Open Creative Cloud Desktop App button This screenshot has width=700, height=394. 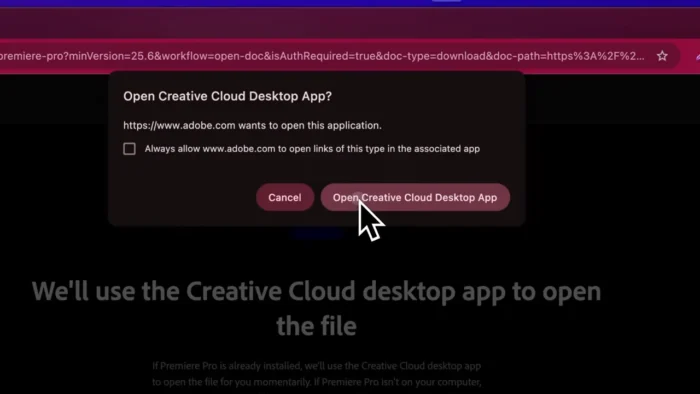tap(415, 197)
